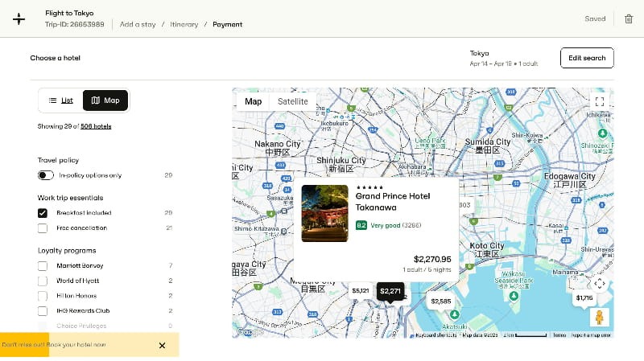Check the Marriott Bonvoy loyalty program
The image size is (644, 361).
click(43, 265)
